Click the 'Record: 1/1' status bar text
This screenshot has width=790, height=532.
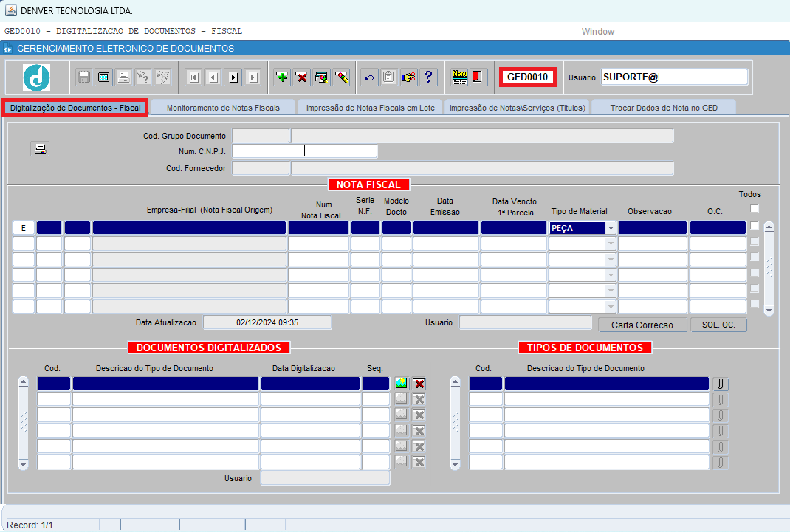(x=30, y=525)
